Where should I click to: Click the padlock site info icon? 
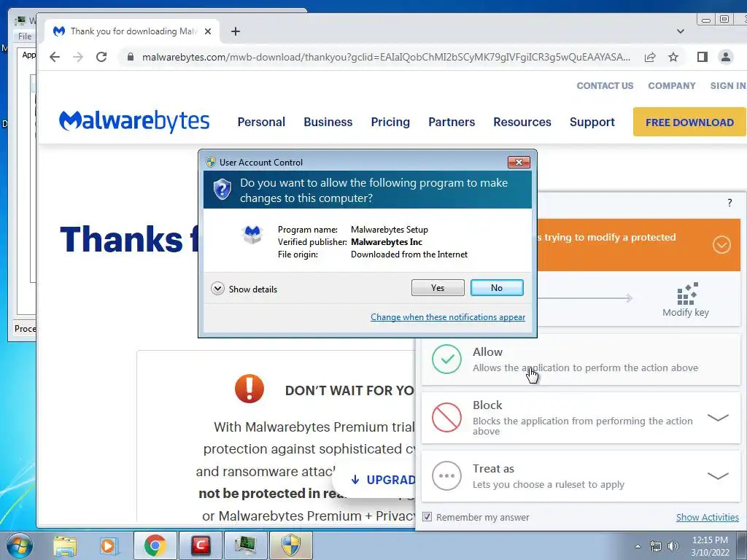[130, 57]
